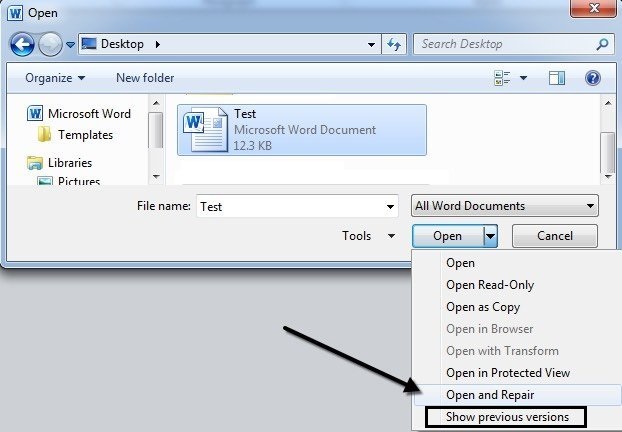Open the Tools dropdown menu
This screenshot has height=432, width=622.
[368, 236]
